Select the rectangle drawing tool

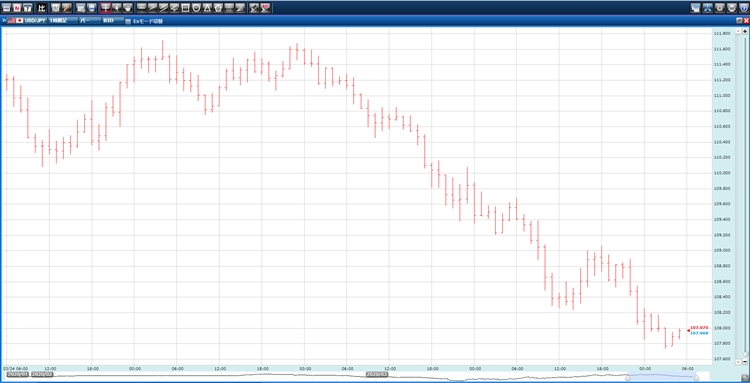click(x=185, y=8)
